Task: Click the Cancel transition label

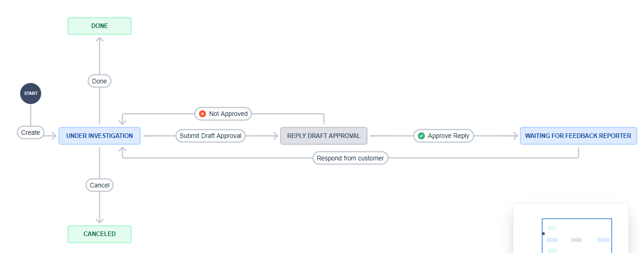Action: [100, 185]
